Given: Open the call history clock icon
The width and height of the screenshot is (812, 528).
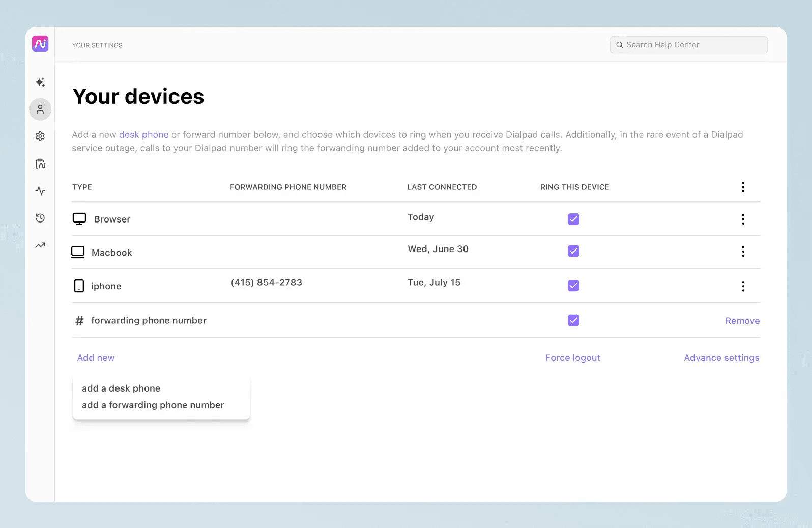Looking at the screenshot, I should [40, 218].
